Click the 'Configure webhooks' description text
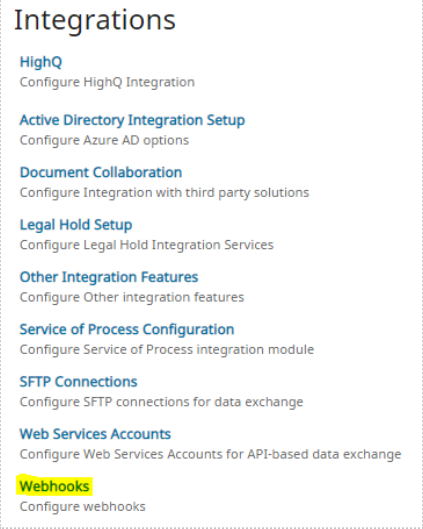The image size is (423, 529). point(83,507)
